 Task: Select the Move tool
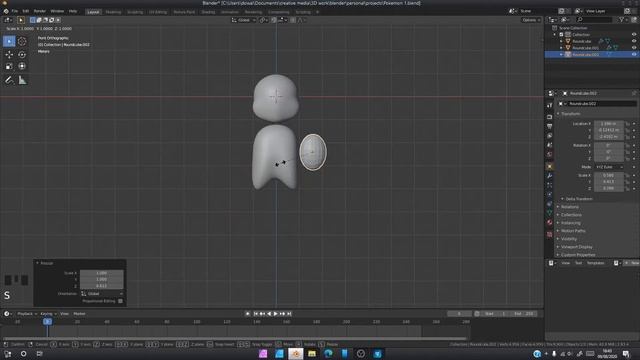9,54
